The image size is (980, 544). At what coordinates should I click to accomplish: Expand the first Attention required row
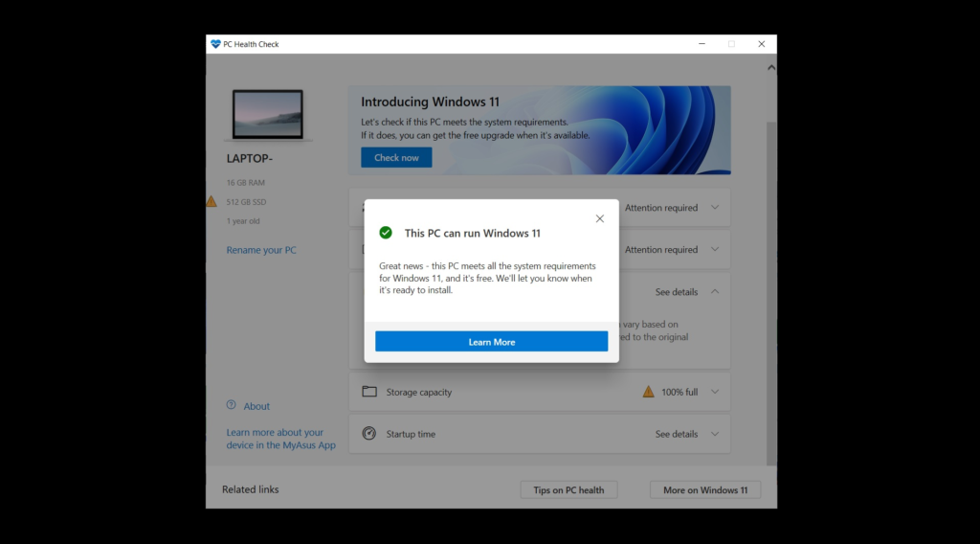715,208
